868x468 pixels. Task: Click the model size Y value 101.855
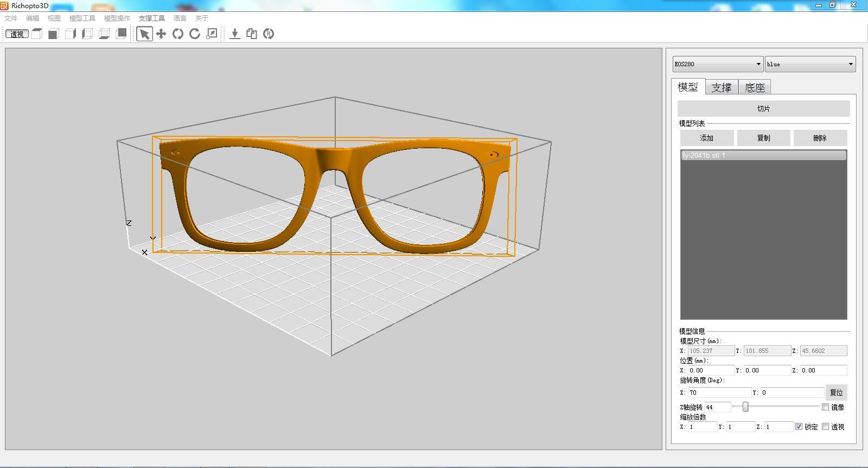point(767,351)
